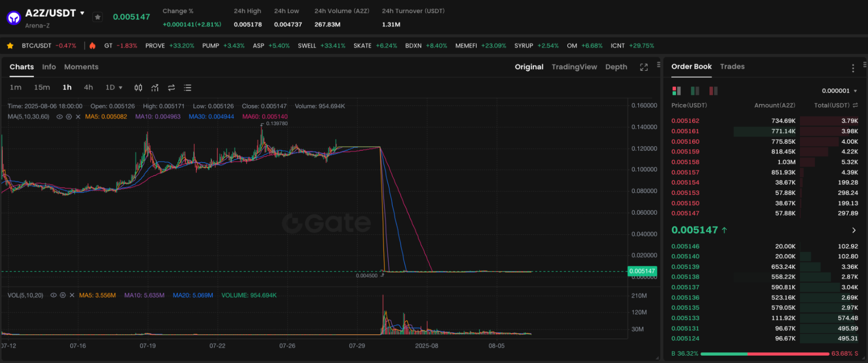868x363 pixels.
Task: Click the swap arrows icon in chart toolbar
Action: tap(172, 88)
